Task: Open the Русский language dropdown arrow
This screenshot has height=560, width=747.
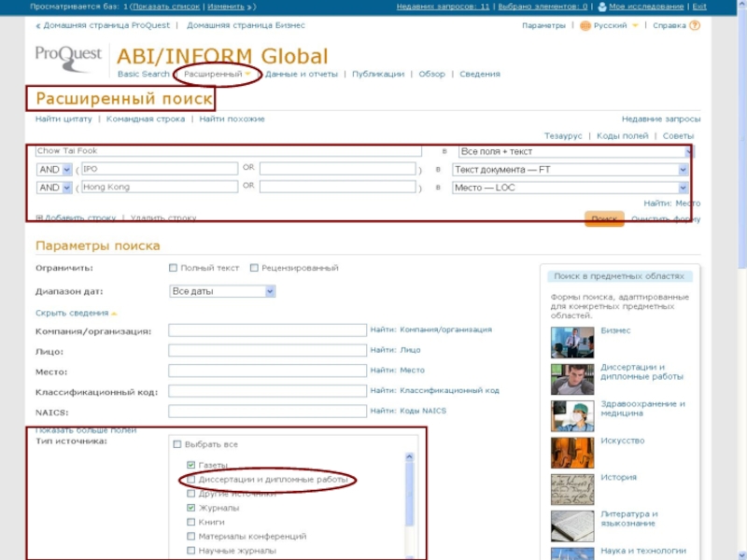Action: [635, 26]
